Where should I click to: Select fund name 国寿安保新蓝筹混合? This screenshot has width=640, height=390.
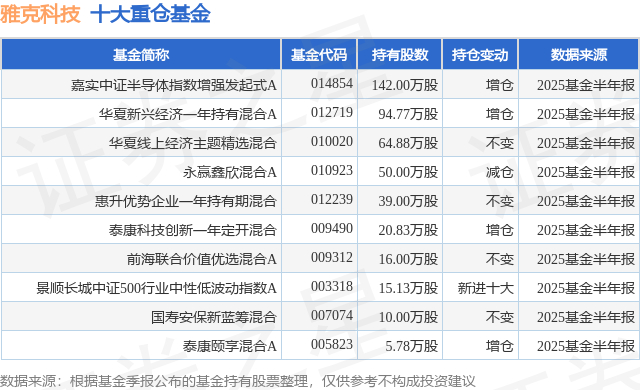[x=214, y=317]
